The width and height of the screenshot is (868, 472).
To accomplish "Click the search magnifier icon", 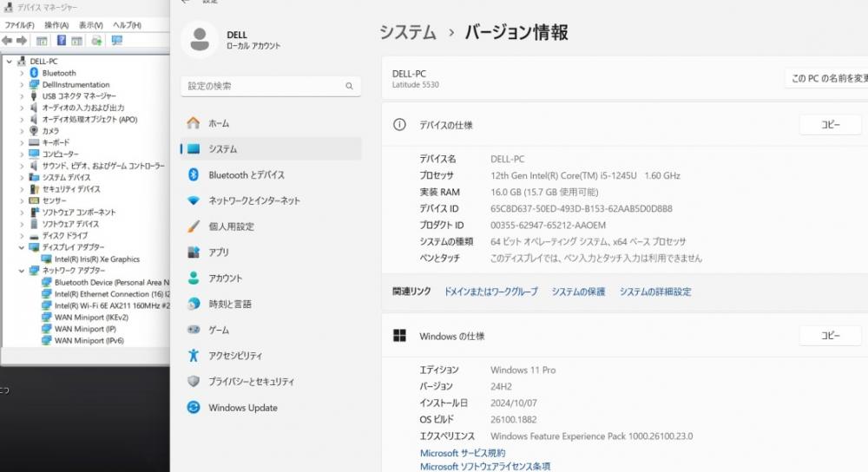I will coord(349,86).
